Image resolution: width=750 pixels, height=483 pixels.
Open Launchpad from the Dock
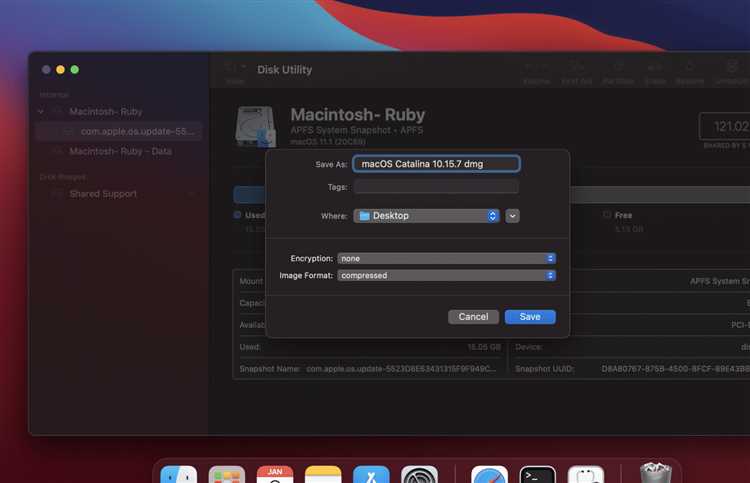[x=227, y=474]
